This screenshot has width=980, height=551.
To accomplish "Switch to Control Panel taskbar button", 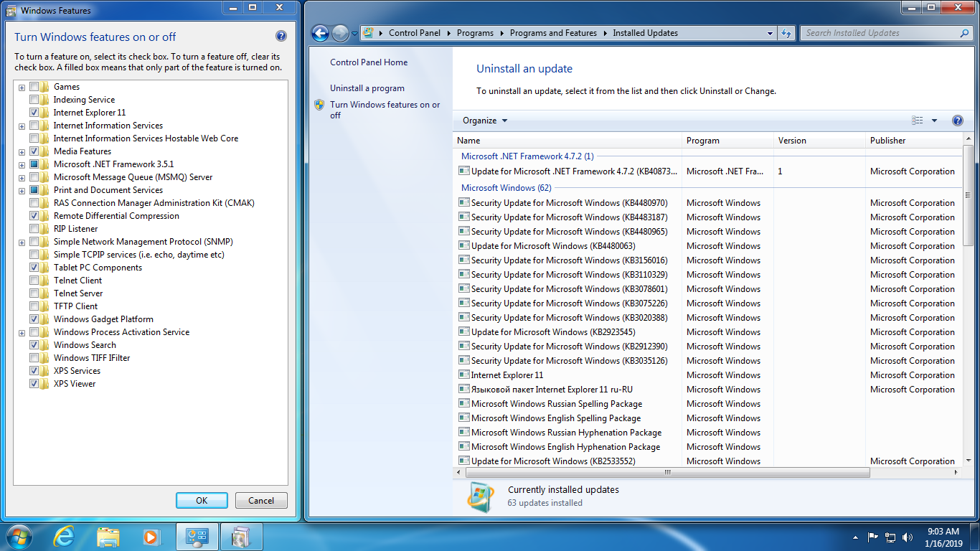I will [197, 537].
